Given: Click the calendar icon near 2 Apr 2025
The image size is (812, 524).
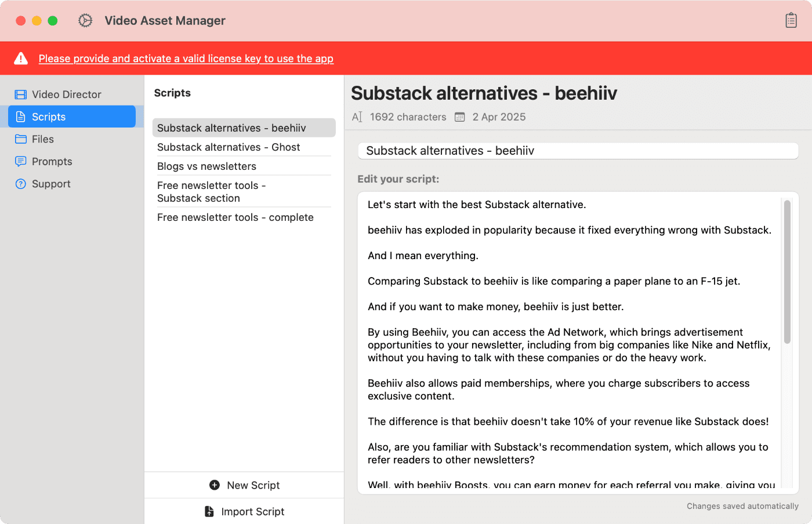Looking at the screenshot, I should 459,117.
